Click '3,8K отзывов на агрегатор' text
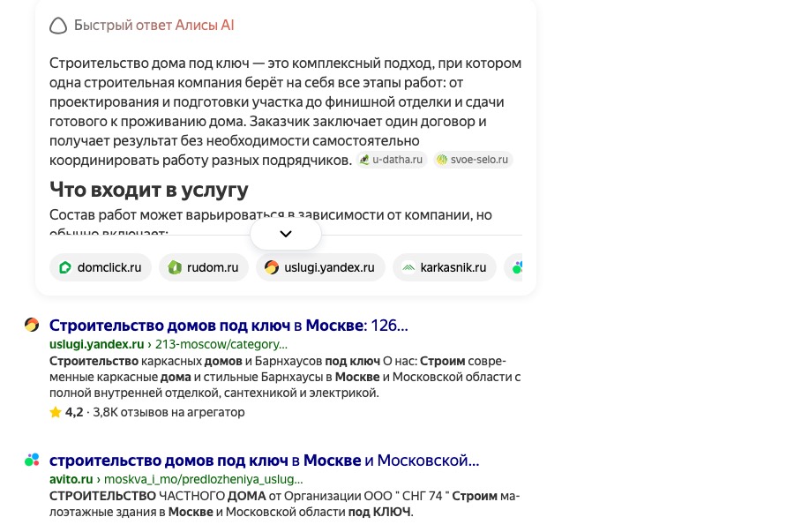This screenshot has width=794, height=532. click(169, 413)
